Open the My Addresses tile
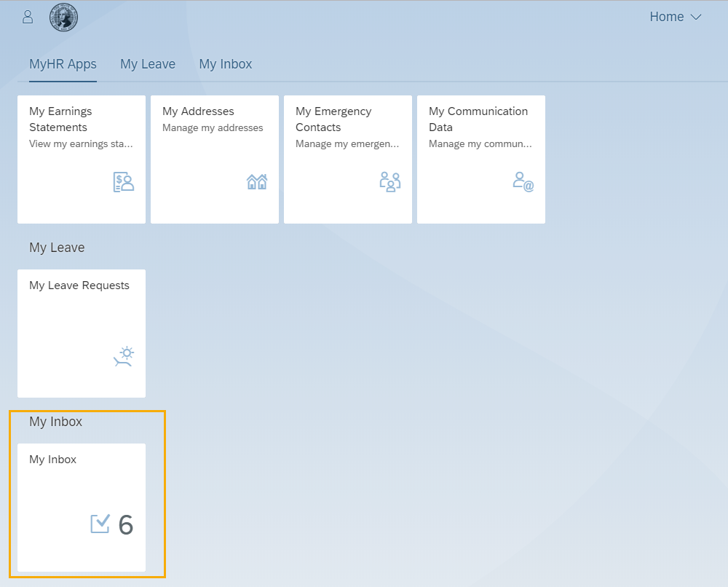Screen dimensions: 728x587 (x=214, y=159)
